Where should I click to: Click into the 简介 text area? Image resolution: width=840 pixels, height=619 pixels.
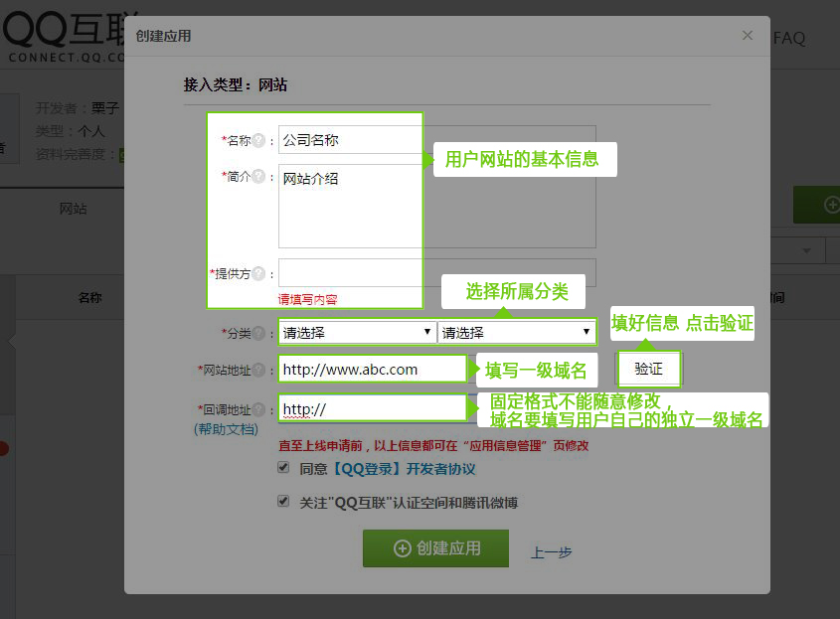(x=437, y=206)
